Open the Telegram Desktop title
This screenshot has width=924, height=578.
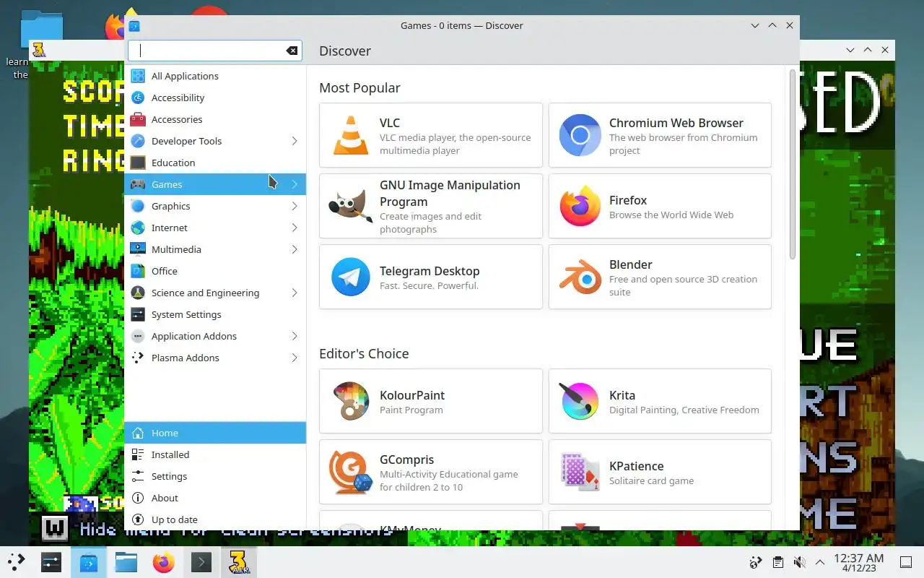tap(430, 271)
